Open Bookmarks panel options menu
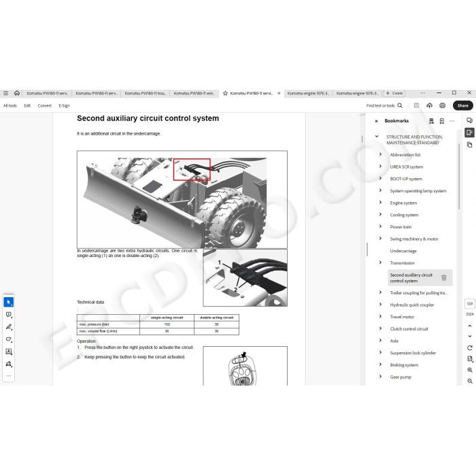Viewport: 476px width, 476px height. (452, 121)
